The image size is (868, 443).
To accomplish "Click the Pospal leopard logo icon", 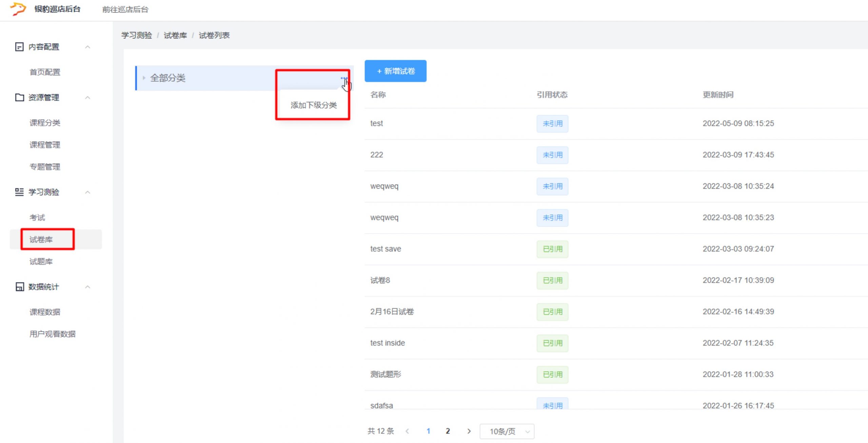I will pyautogui.click(x=18, y=9).
